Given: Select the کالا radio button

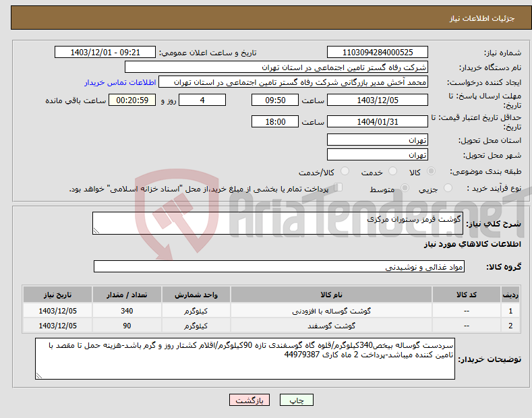Looking at the screenshot, I should tap(431, 171).
